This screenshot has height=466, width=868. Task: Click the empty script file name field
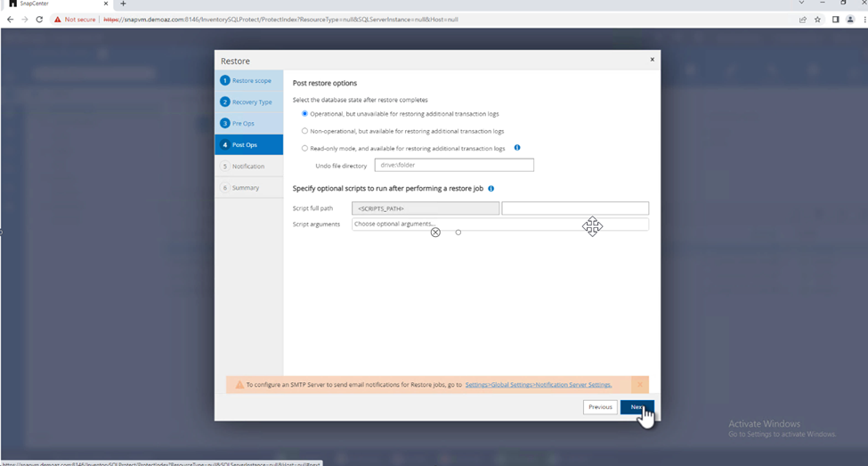[x=575, y=208]
